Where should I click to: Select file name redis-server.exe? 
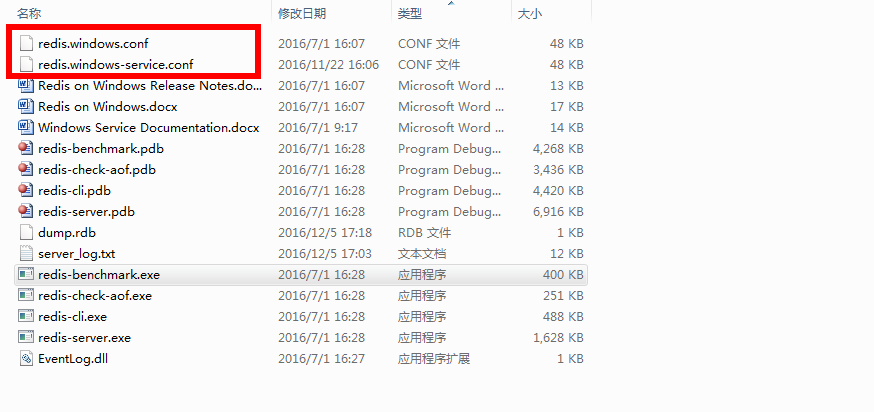tap(85, 338)
